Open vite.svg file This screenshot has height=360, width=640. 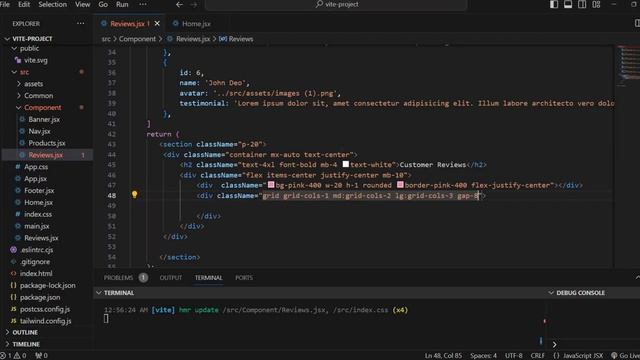coord(36,60)
